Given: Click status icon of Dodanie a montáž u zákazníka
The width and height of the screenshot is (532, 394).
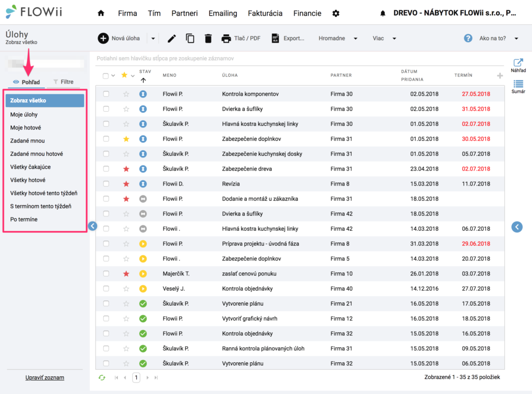Looking at the screenshot, I should [x=143, y=199].
